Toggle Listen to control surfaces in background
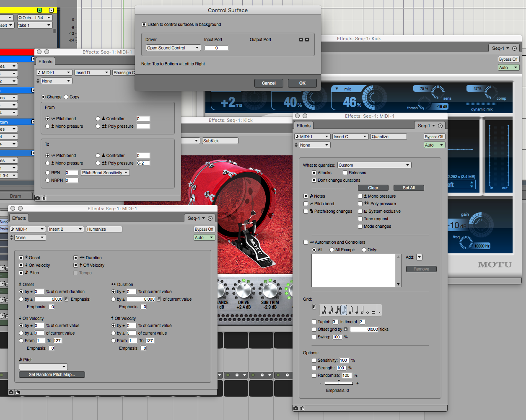 tap(144, 25)
